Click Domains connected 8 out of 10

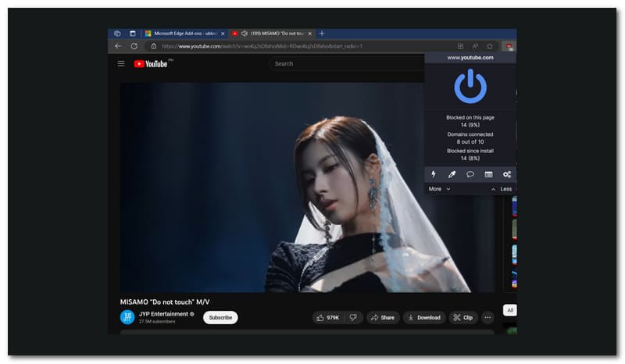pos(470,138)
